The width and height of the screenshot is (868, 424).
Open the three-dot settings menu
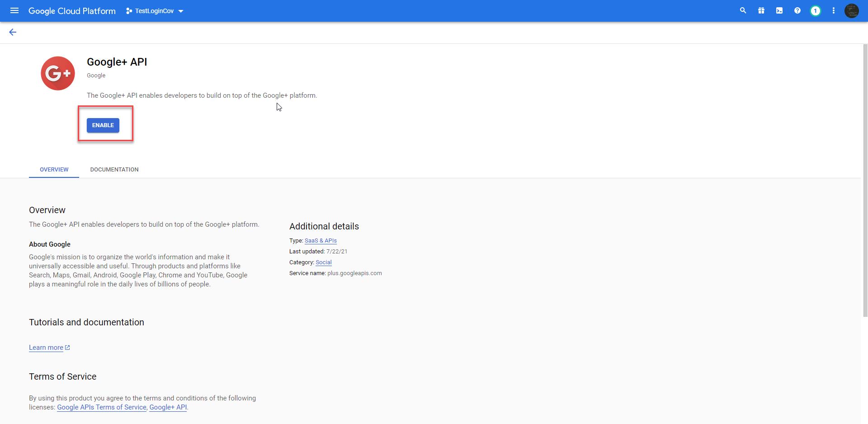tap(834, 10)
